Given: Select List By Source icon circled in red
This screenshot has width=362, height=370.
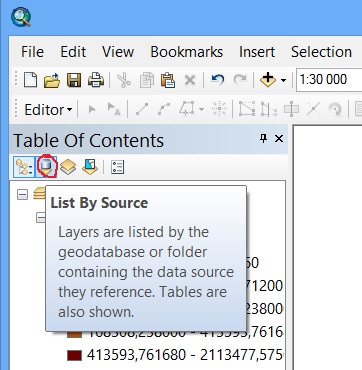Looking at the screenshot, I should coord(46,167).
